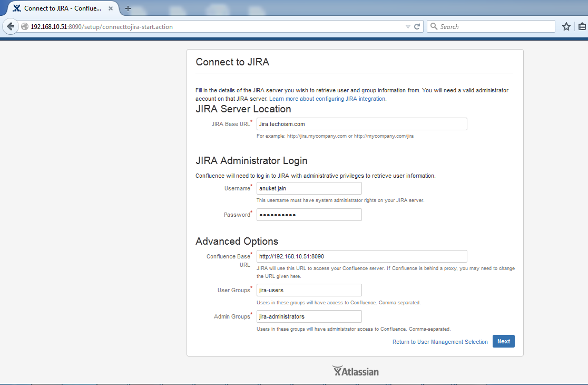Click the Admin Groups label

pyautogui.click(x=232, y=316)
